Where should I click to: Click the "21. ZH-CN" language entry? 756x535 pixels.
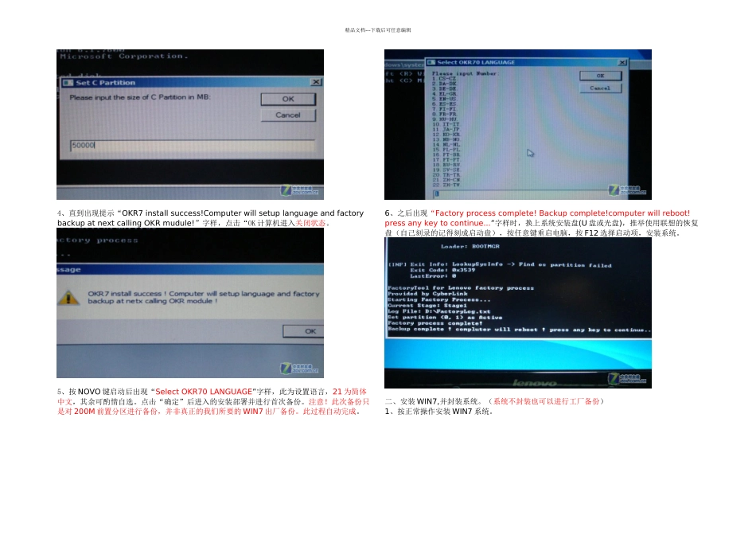(446, 179)
